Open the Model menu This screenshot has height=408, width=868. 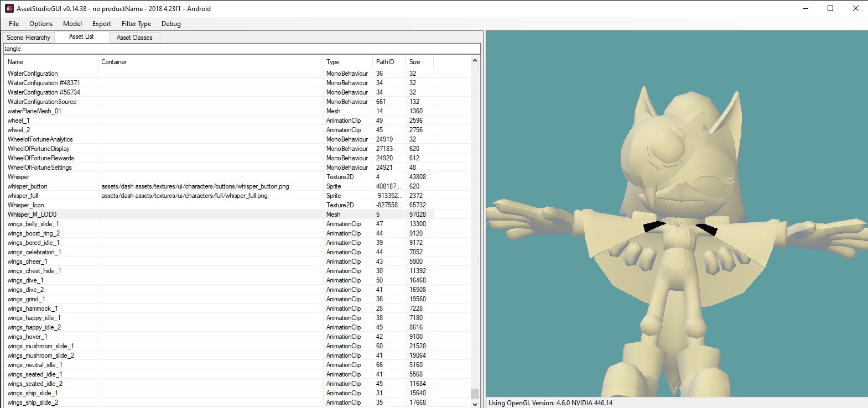[72, 24]
